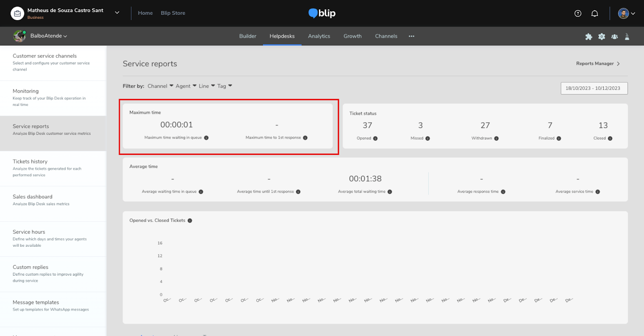Open the user profile avatar menu

(626, 13)
